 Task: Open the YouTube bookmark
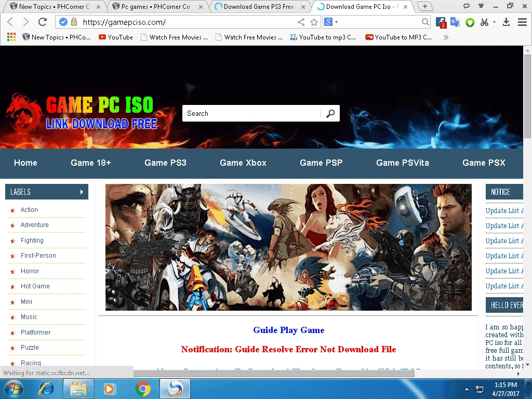pyautogui.click(x=116, y=37)
